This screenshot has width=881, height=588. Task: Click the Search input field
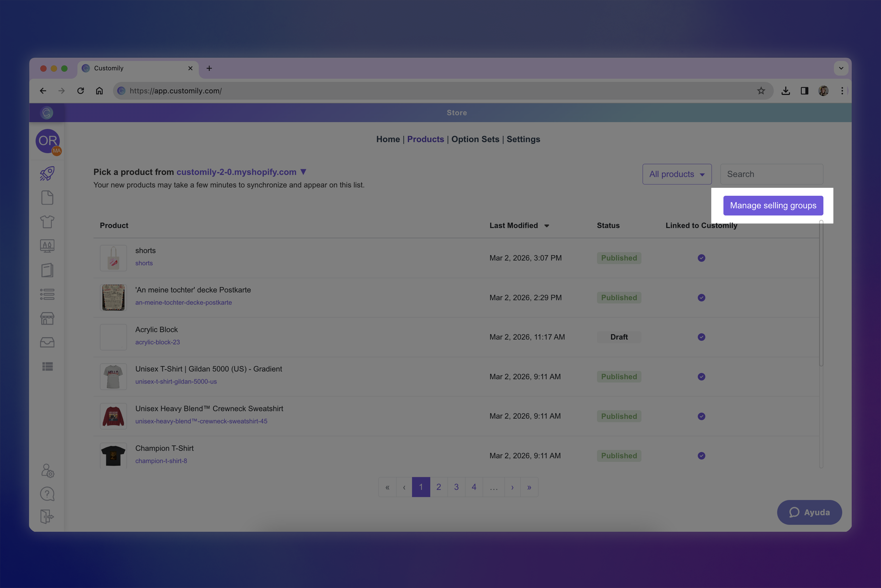click(x=771, y=174)
